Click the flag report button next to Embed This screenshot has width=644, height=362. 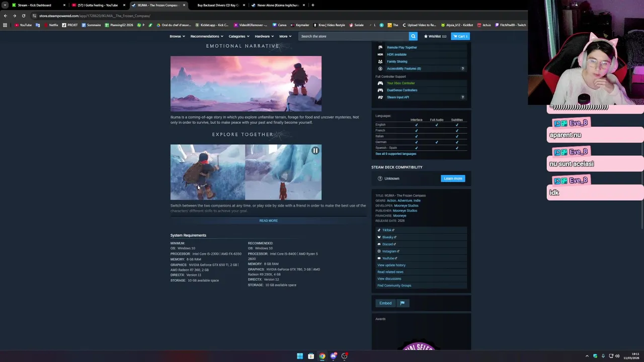point(402,303)
